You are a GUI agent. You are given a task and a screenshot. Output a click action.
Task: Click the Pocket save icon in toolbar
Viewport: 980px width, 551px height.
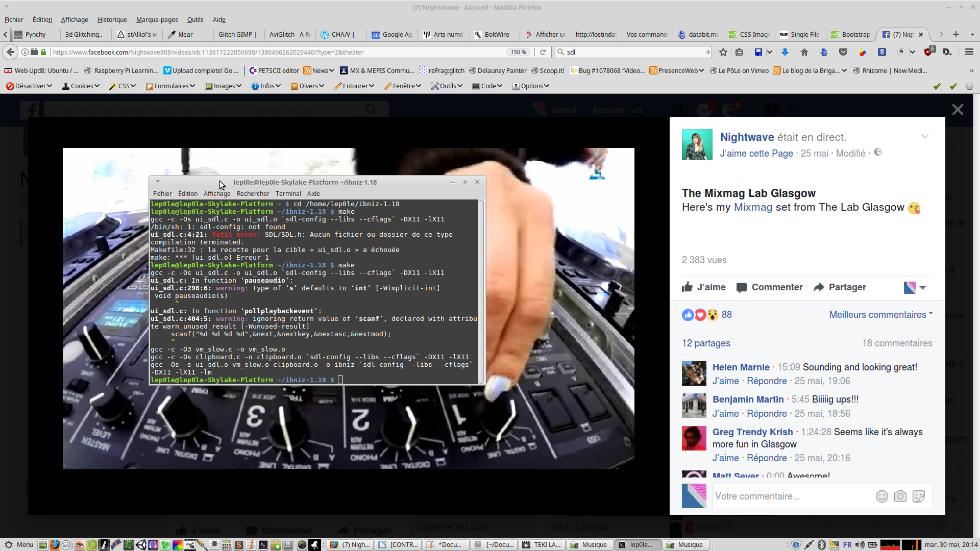[x=843, y=52]
